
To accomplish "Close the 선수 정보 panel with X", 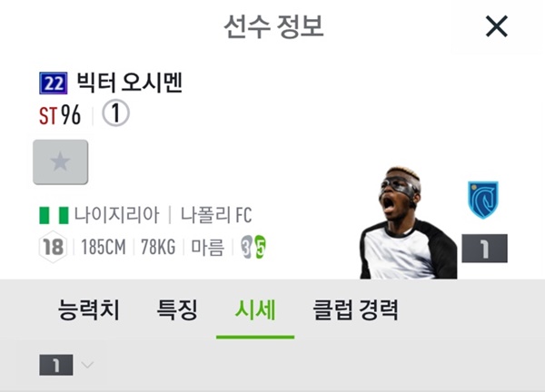I will pyautogui.click(x=496, y=26).
